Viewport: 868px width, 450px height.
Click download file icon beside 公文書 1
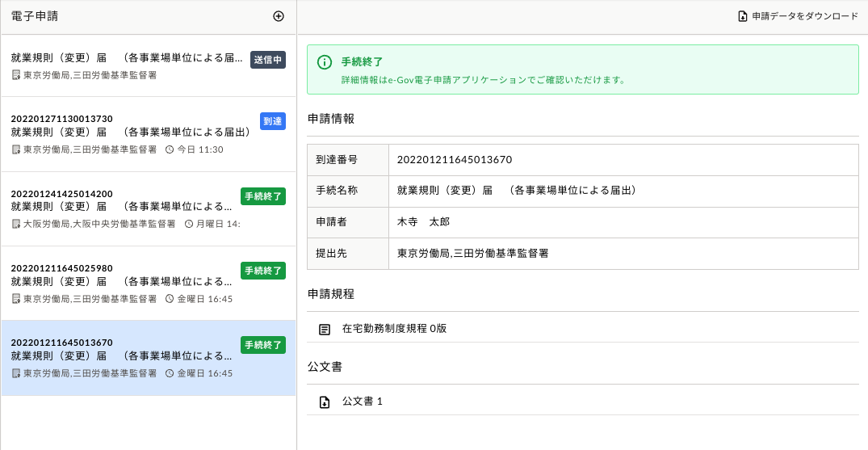pyautogui.click(x=325, y=402)
